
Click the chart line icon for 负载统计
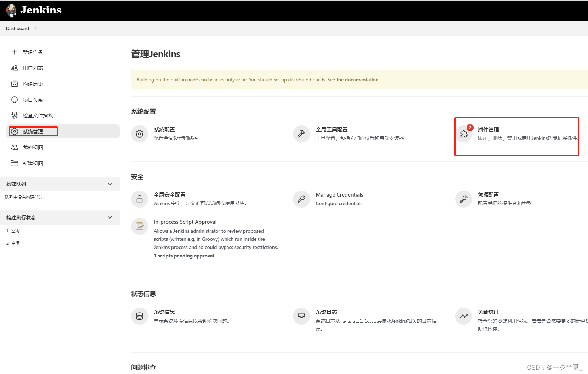point(464,316)
